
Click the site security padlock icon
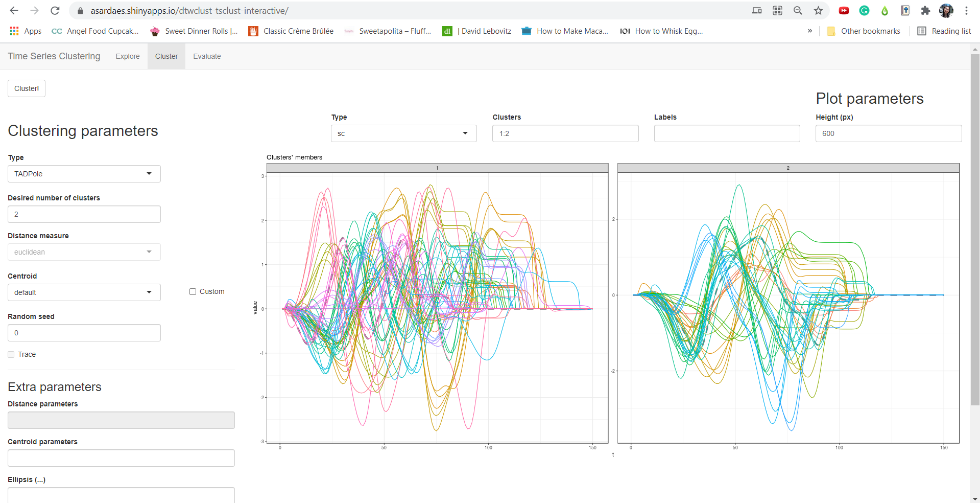coord(80,10)
